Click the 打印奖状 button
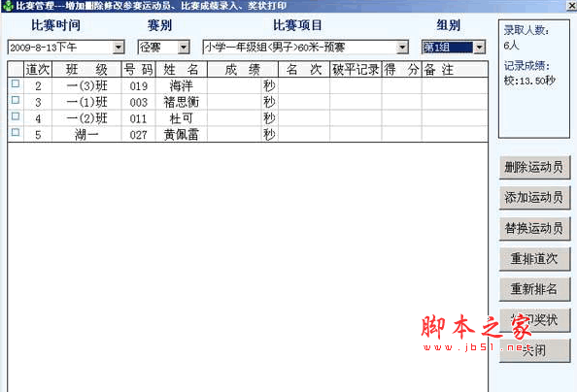The width and height of the screenshot is (577, 392). (534, 320)
